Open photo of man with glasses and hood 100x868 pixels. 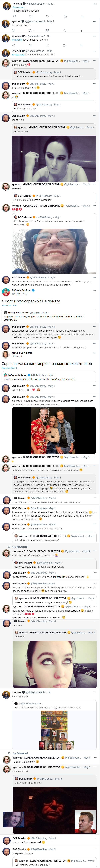click(54, 251)
